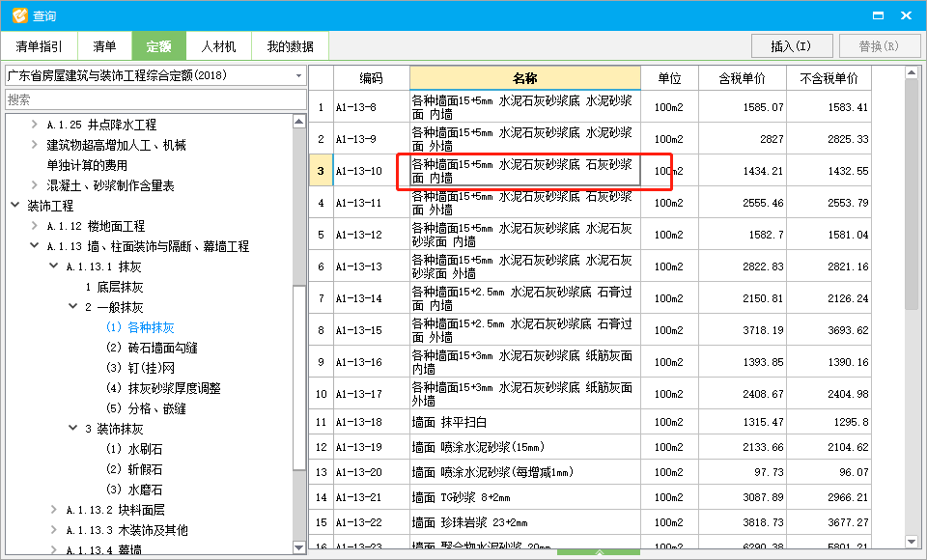This screenshot has height=560, width=927.
Task: Collapse the 2 一般抹灰 node
Action: [x=72, y=306]
